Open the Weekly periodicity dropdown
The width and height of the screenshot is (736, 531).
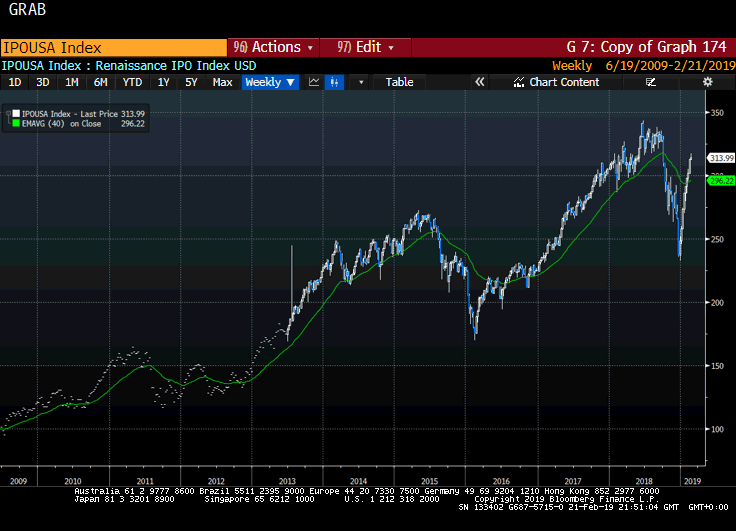pyautogui.click(x=270, y=82)
